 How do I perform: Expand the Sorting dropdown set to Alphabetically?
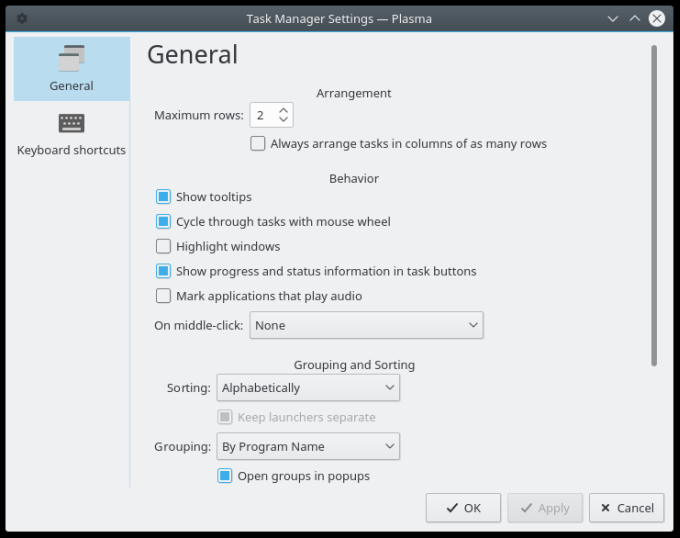(x=307, y=387)
